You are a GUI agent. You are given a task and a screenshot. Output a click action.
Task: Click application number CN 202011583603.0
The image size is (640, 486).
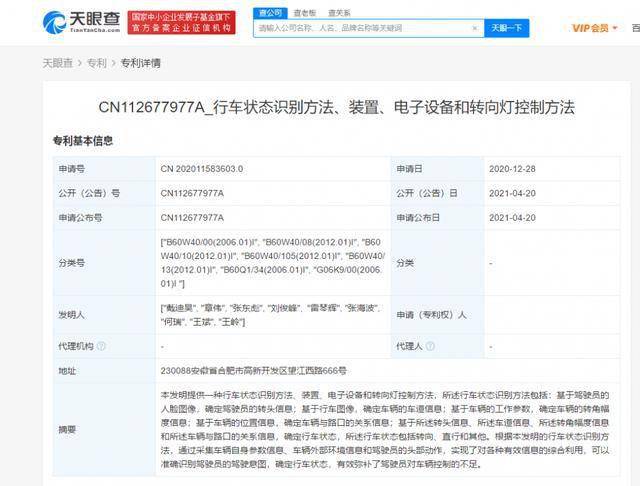click(202, 169)
